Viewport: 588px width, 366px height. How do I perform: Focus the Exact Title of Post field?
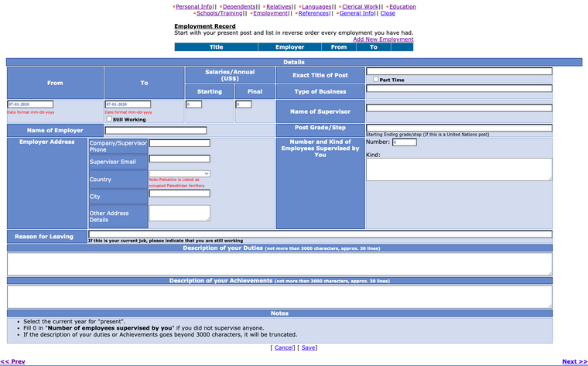coord(459,71)
